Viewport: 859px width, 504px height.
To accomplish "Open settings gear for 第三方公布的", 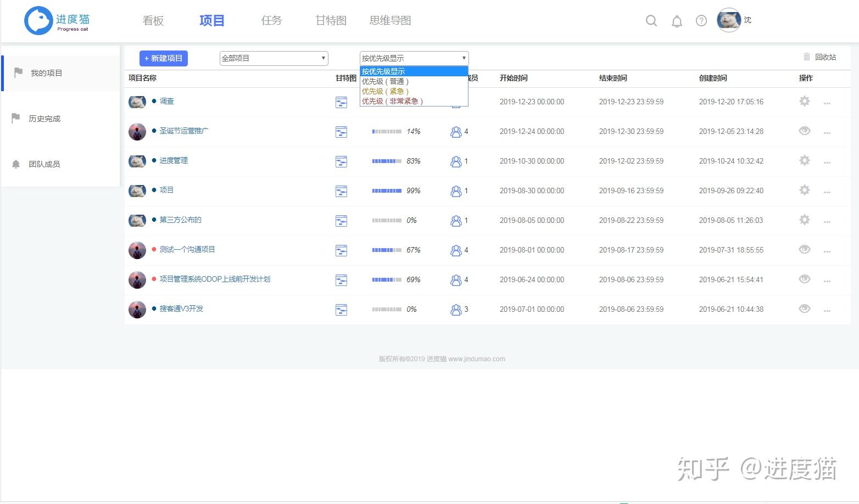I will [805, 220].
